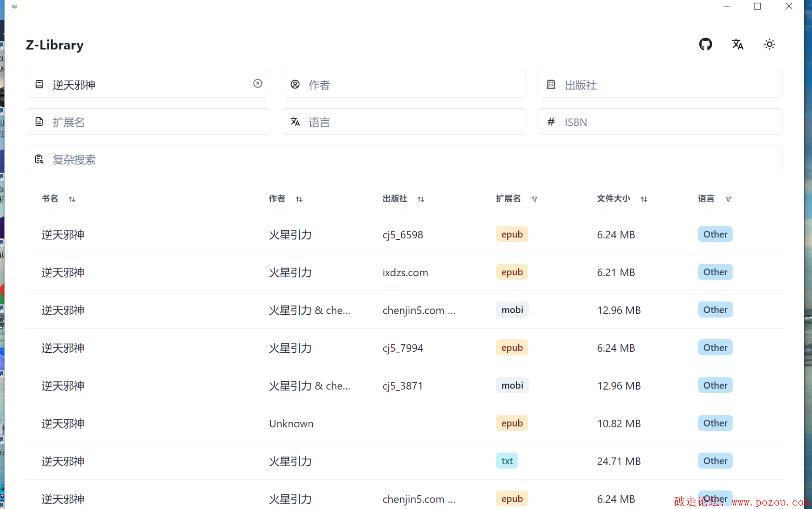This screenshot has width=812, height=509.
Task: Click the 24.71 MB file size cell
Action: pyautogui.click(x=619, y=461)
